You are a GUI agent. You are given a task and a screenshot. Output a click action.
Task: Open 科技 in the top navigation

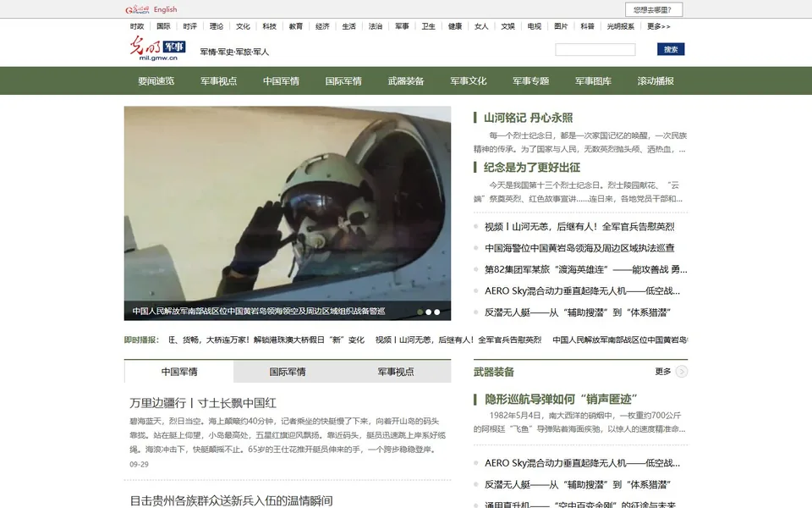[269, 26]
